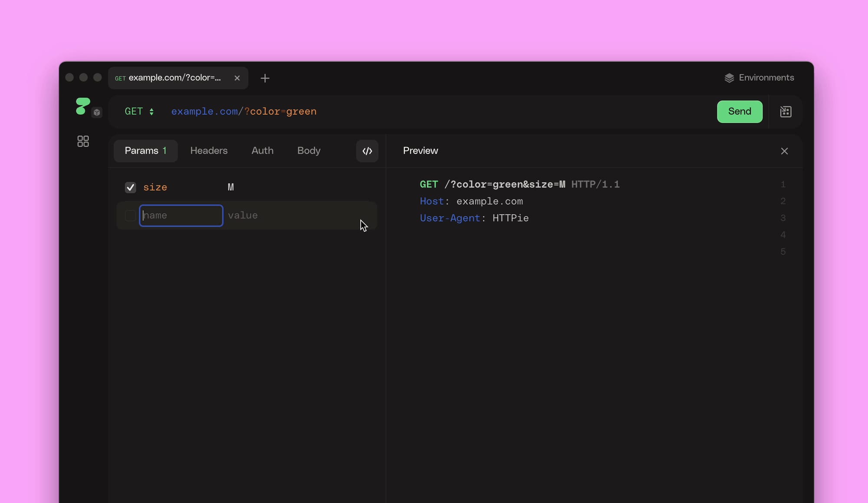Open the code preview toggle next to Body
This screenshot has width=868, height=503.
tap(367, 151)
